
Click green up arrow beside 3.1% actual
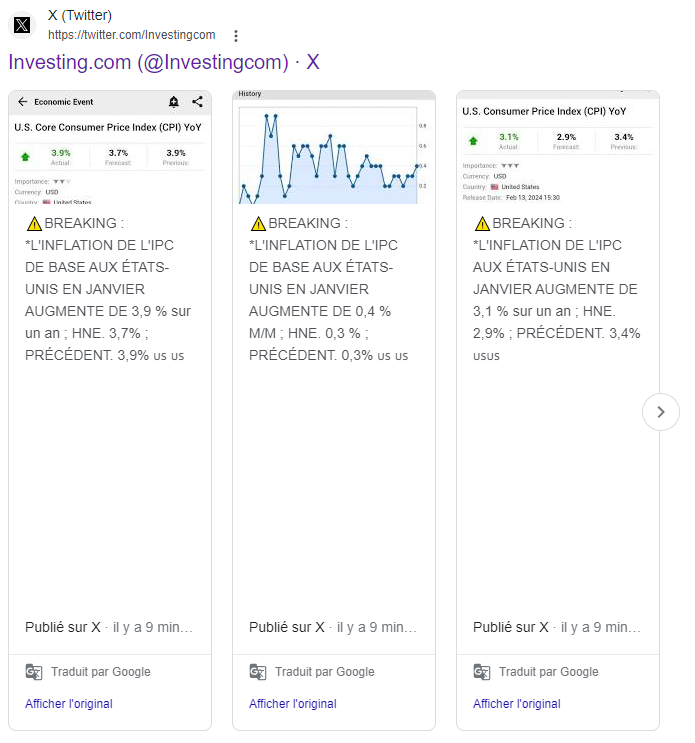coord(473,141)
